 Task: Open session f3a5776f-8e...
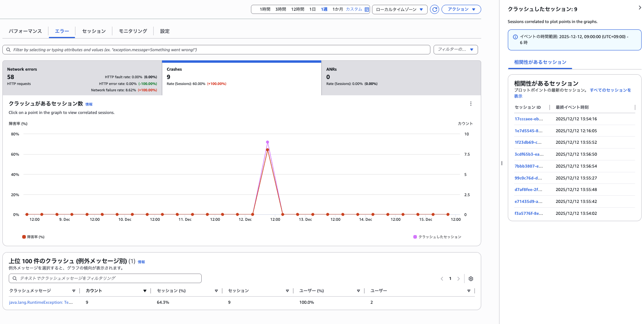[529, 214]
